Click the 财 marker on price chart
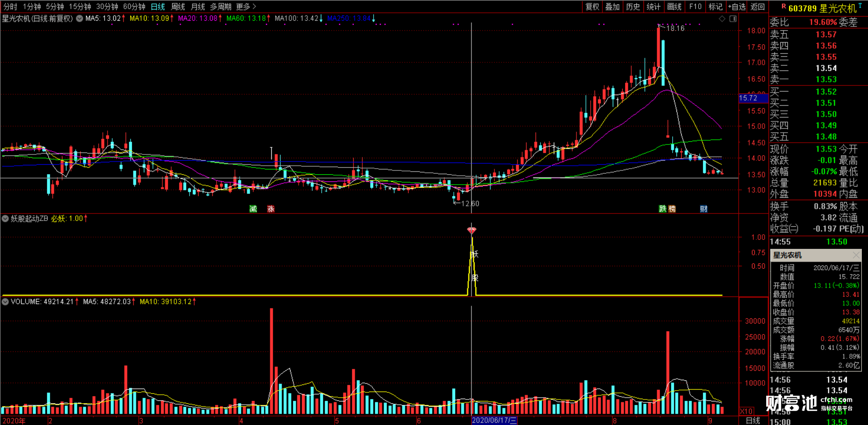 pos(703,209)
